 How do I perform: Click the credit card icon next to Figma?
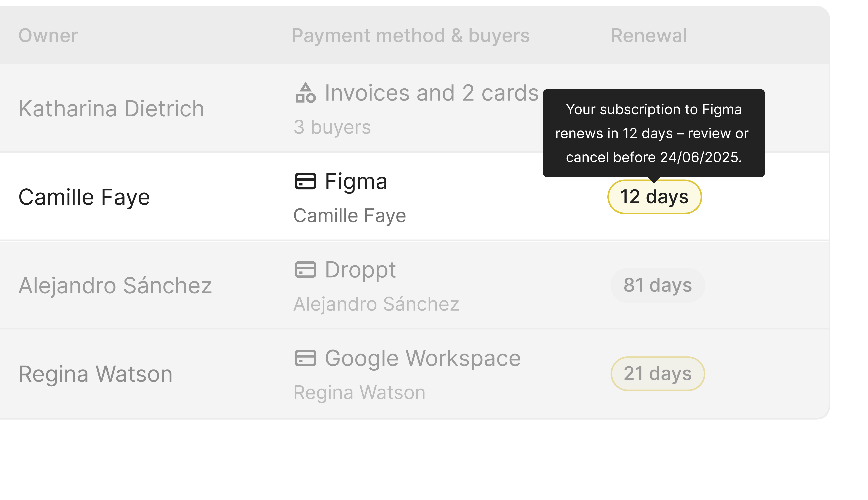pos(305,181)
